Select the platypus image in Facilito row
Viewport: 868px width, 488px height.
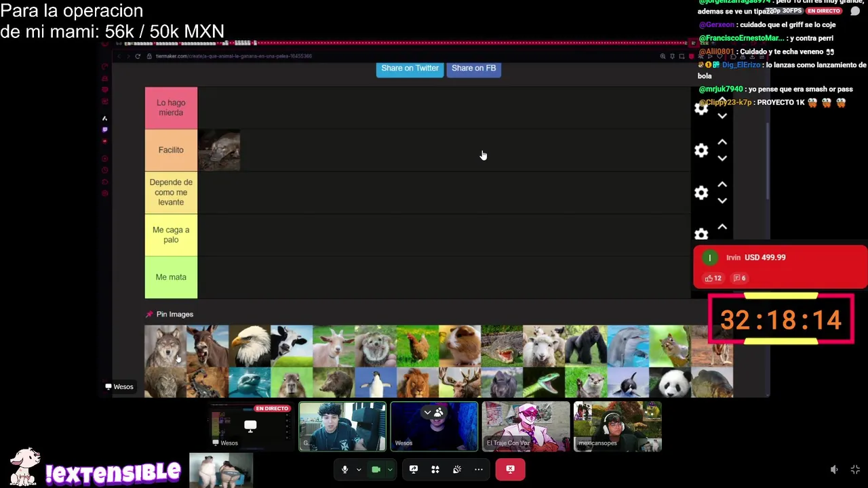pyautogui.click(x=219, y=150)
